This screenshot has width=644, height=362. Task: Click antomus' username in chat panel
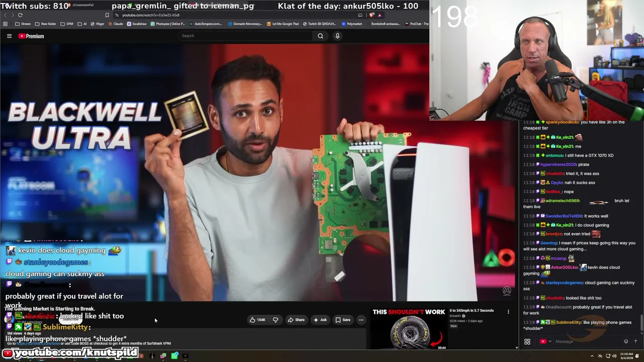pos(554,155)
